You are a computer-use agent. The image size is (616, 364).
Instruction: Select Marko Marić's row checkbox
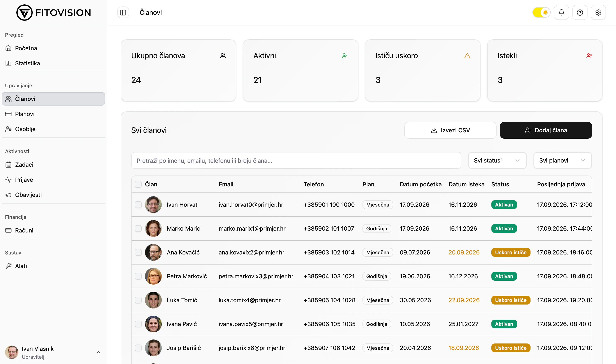(x=138, y=228)
